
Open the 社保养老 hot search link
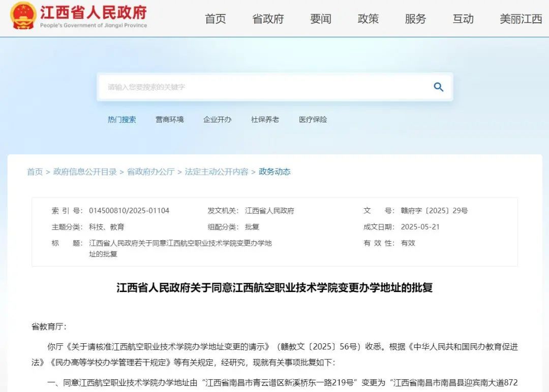(x=265, y=119)
